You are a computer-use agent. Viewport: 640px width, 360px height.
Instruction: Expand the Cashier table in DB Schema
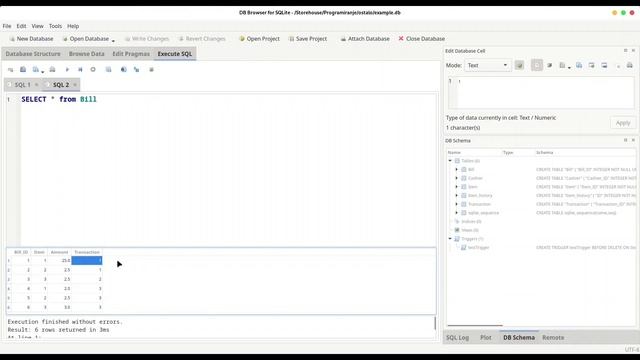pyautogui.click(x=457, y=178)
